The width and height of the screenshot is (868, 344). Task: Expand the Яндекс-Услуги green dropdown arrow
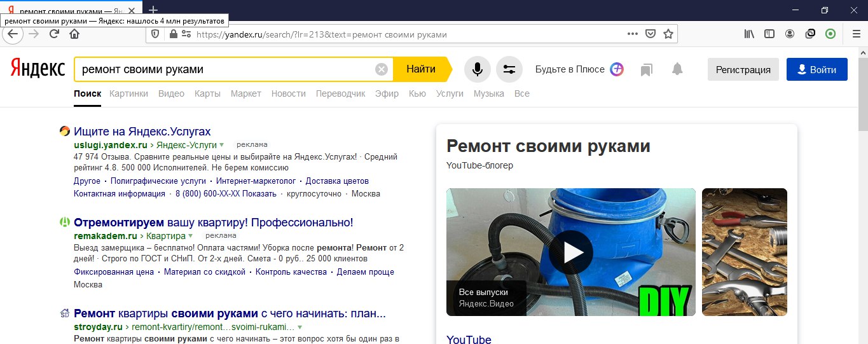(x=223, y=145)
